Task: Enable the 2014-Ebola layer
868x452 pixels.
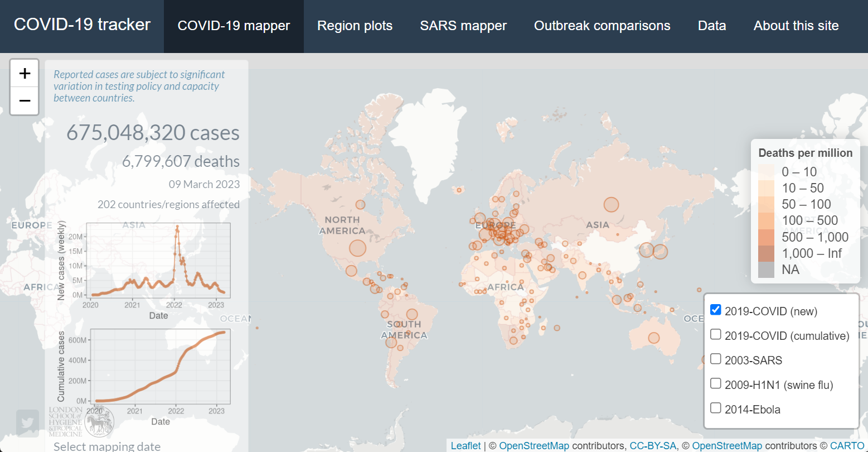Action: 716,408
